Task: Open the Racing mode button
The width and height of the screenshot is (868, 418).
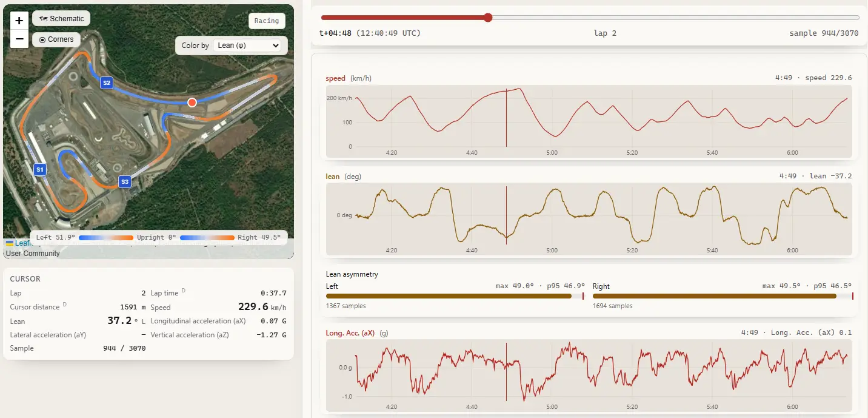Action: coord(267,21)
